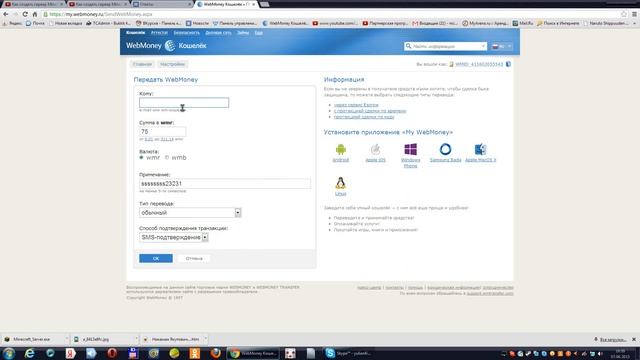Screen dimensions: 640x360
Task: Click the Примечание note input field
Action: tap(225, 184)
